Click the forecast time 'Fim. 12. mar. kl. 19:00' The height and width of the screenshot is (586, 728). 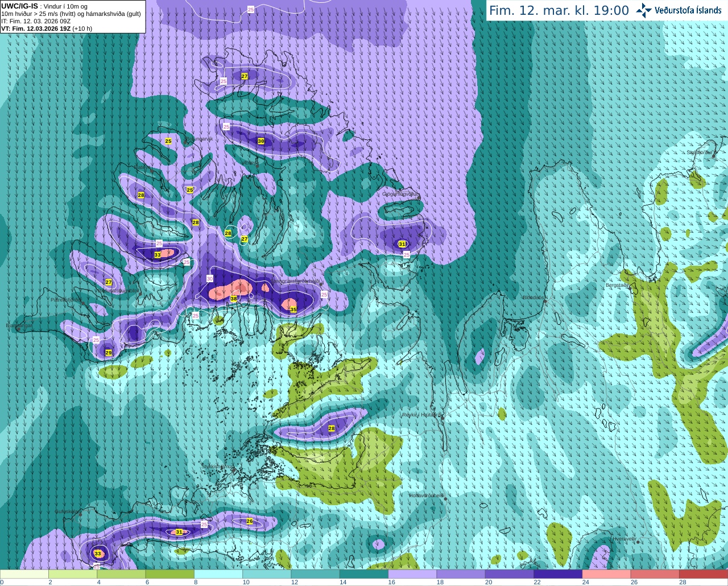tap(559, 11)
